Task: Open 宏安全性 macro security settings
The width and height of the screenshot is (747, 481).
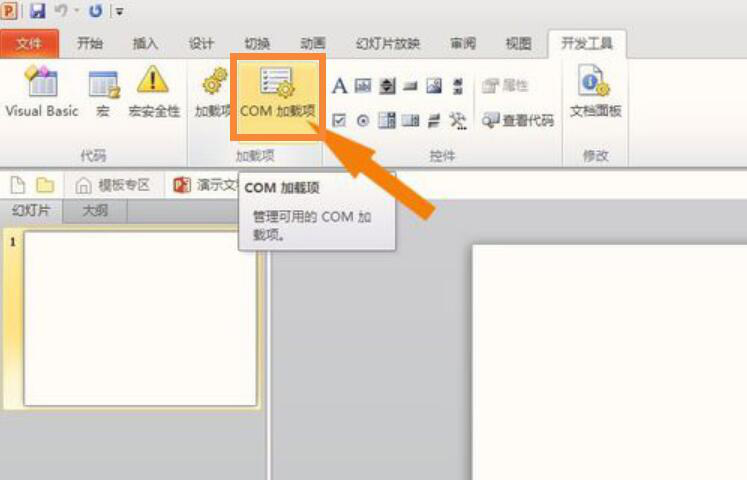Action: click(154, 92)
